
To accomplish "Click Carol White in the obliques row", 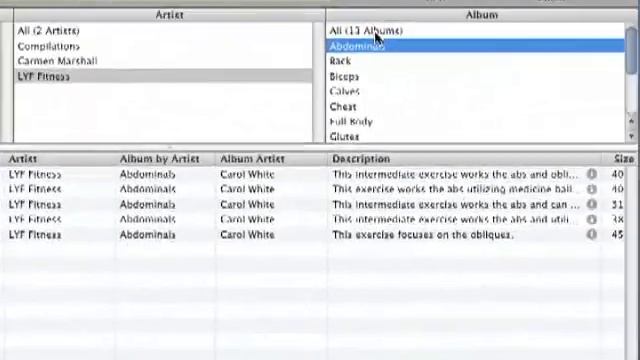I will pos(247,235).
